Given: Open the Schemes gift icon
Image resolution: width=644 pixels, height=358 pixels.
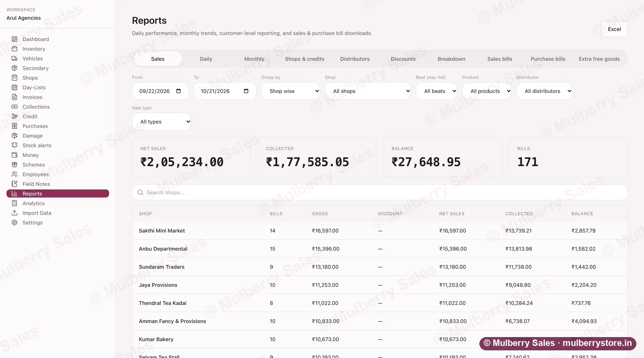Looking at the screenshot, I should 14,165.
